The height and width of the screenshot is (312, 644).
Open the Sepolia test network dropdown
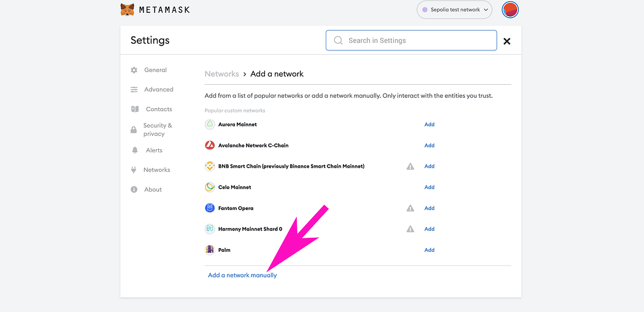454,9
